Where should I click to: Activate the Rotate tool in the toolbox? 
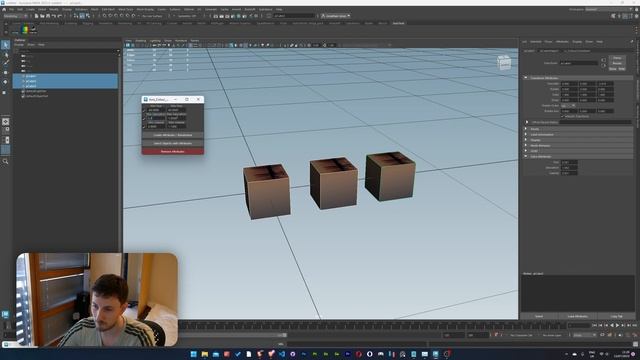click(5, 82)
